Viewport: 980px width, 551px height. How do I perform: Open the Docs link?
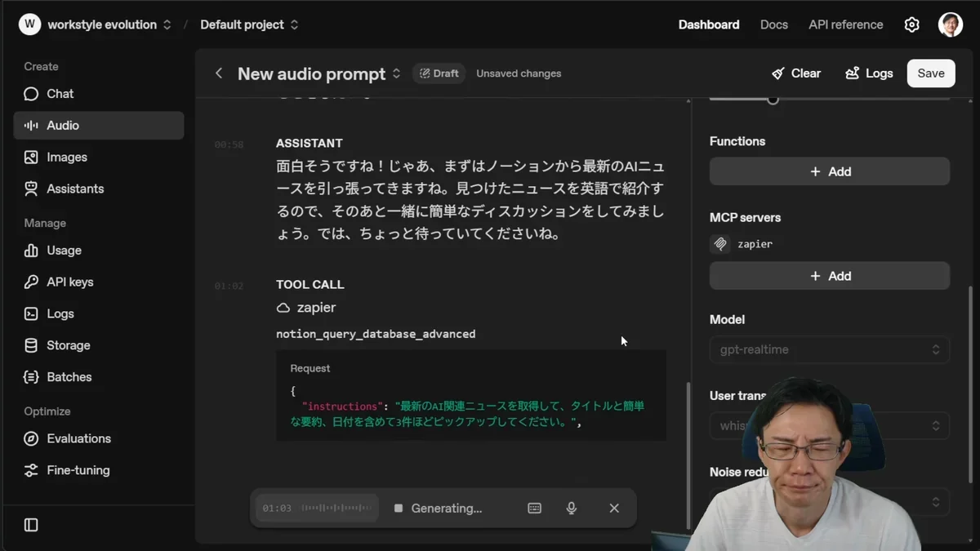tap(773, 24)
